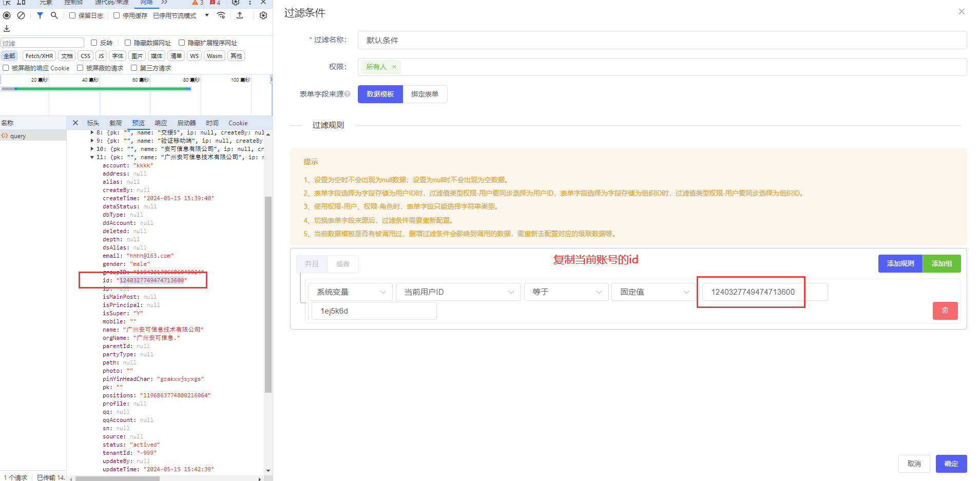Delete the filter rule using the red trash icon

pyautogui.click(x=945, y=311)
